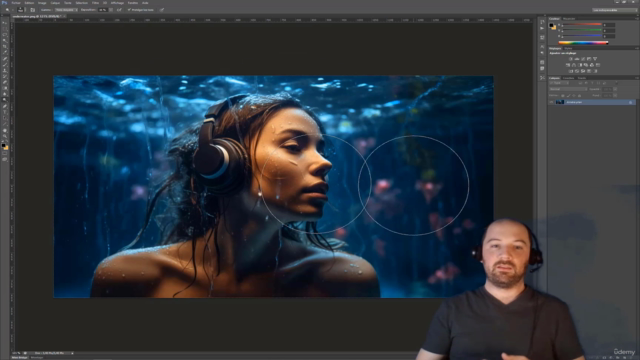
Task: Select the Blur tool
Action: 5,94
